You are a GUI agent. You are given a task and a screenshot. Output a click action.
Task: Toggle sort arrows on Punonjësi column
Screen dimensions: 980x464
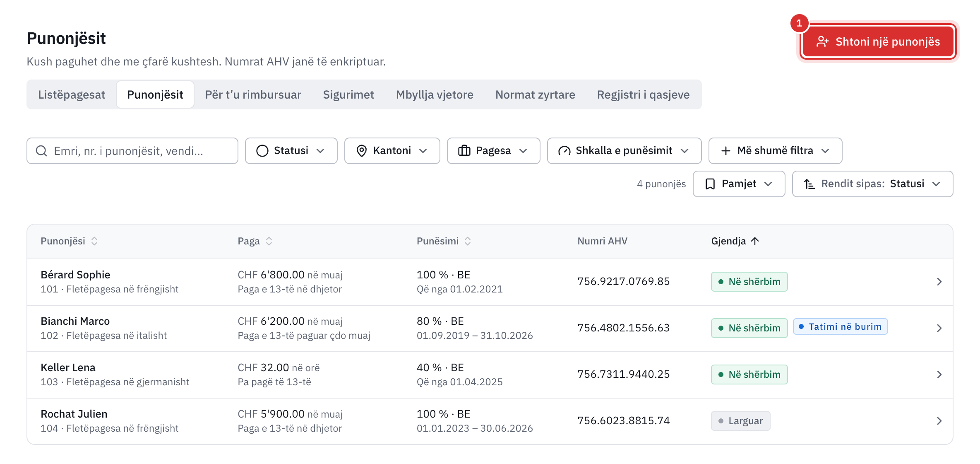pos(94,241)
